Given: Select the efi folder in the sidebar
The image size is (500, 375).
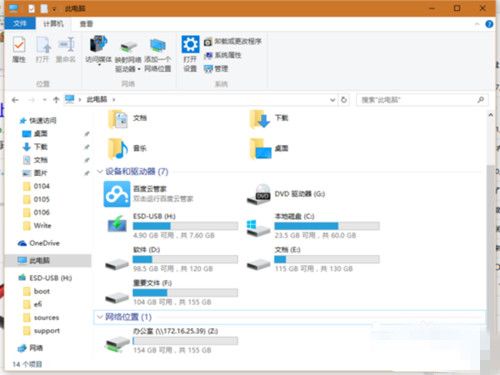Looking at the screenshot, I should click(32, 304).
